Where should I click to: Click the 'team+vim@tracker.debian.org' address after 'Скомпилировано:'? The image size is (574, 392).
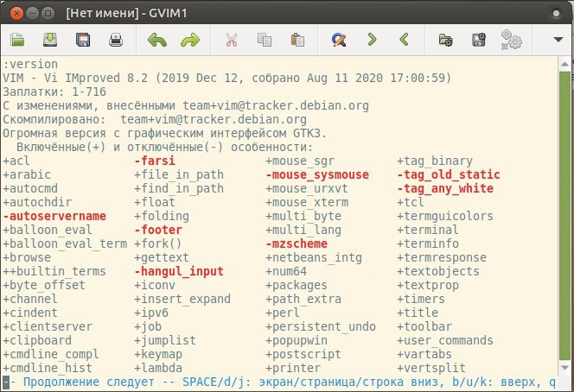[214, 119]
